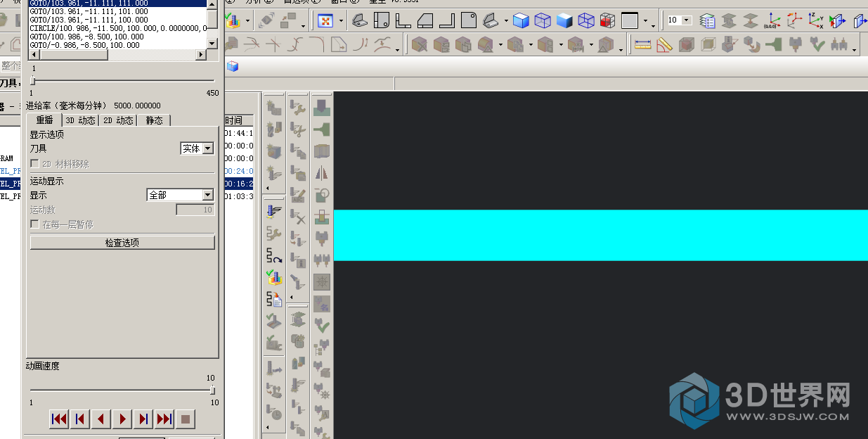Expand Verify Tool Path icon dropdown arrow
The image size is (868, 439).
click(246, 21)
